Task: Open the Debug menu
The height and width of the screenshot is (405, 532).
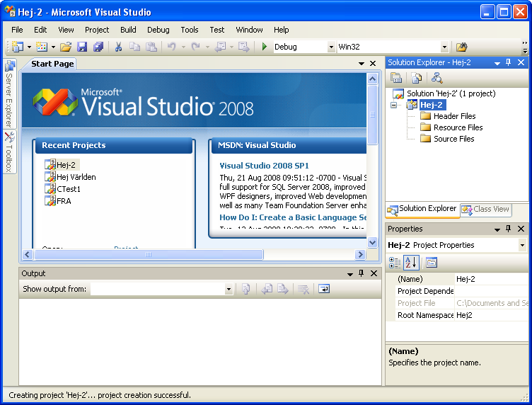Action: (158, 30)
